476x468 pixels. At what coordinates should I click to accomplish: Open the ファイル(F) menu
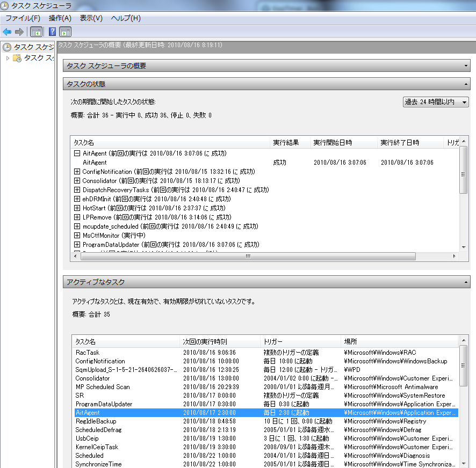(x=23, y=18)
